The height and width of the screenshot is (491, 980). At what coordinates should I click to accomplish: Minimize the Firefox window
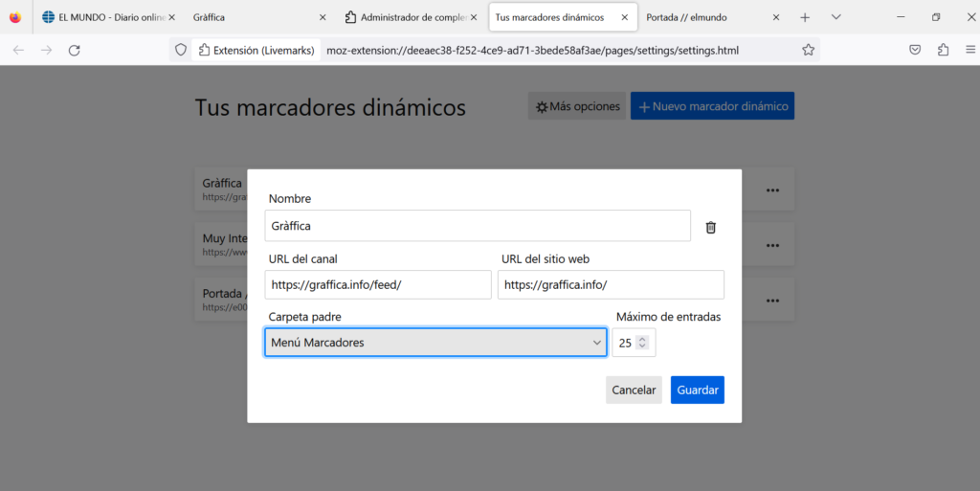[901, 17]
